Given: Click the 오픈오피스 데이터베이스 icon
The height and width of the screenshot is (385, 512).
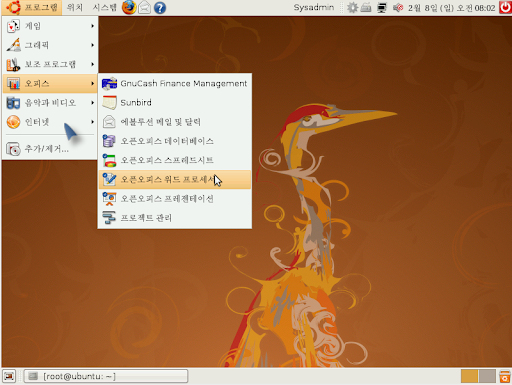Looking at the screenshot, I should 109,141.
